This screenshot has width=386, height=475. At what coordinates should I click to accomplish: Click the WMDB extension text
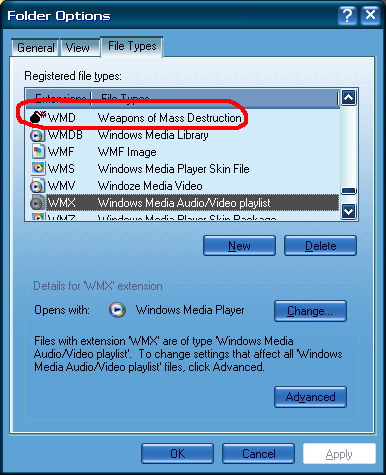click(x=65, y=135)
